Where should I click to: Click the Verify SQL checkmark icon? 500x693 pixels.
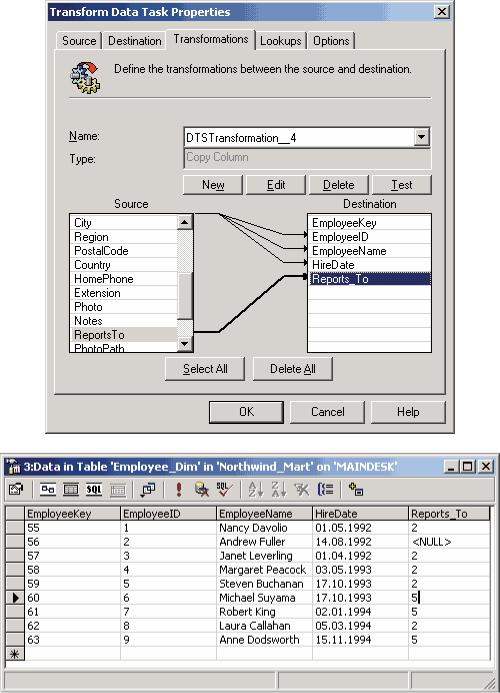click(x=225, y=489)
